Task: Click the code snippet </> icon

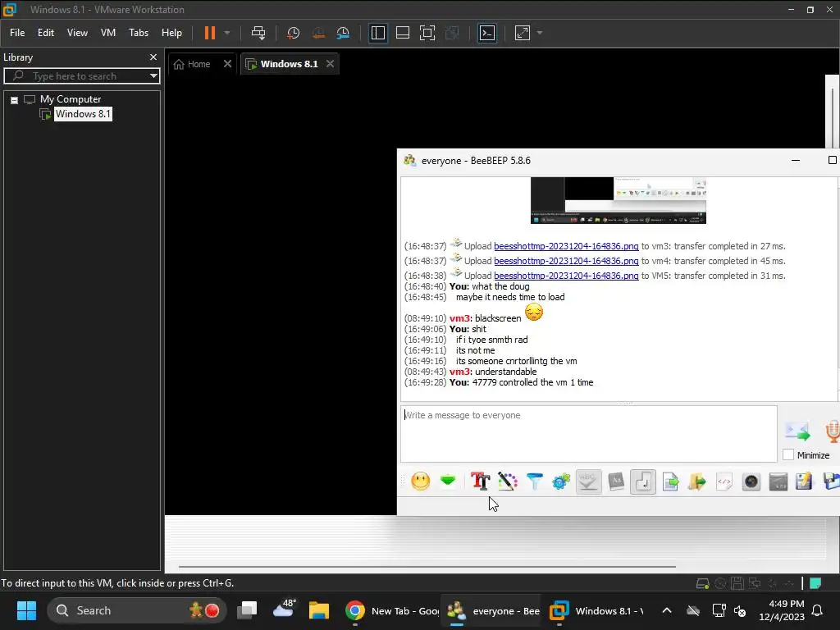Action: pos(724,481)
